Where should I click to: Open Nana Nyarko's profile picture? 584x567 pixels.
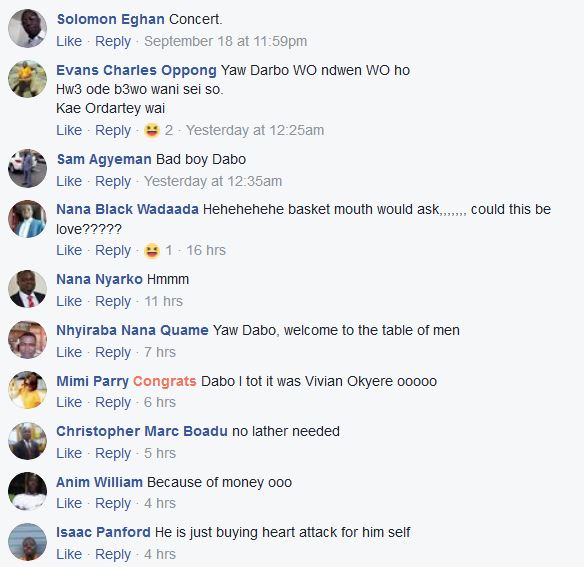coord(28,289)
